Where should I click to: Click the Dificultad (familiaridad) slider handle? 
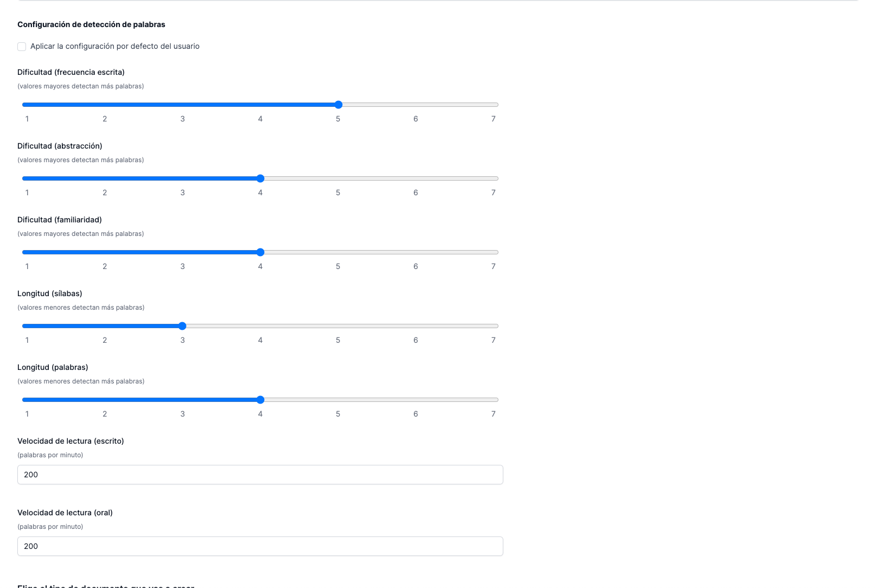tap(260, 252)
